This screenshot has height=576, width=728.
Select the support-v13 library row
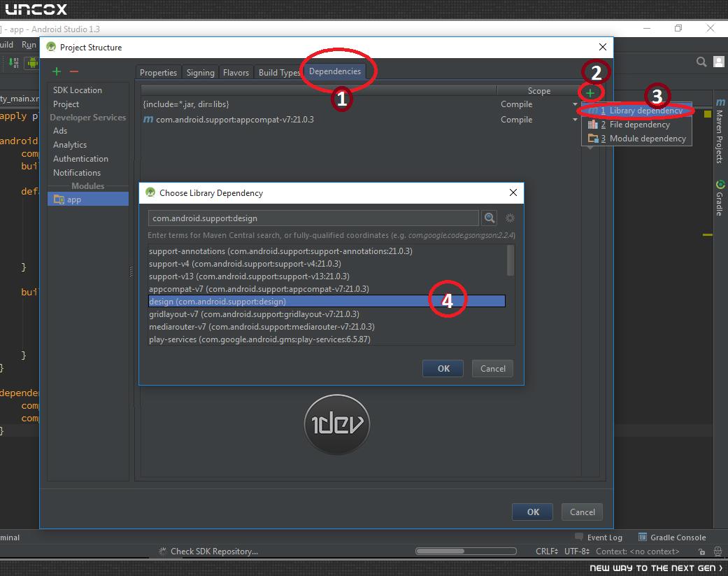pyautogui.click(x=327, y=276)
